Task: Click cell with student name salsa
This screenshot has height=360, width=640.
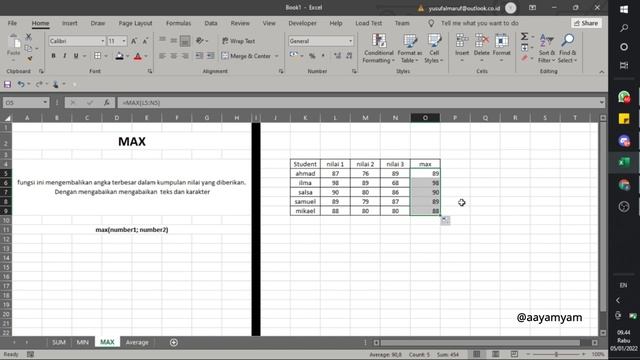Action: [305, 192]
